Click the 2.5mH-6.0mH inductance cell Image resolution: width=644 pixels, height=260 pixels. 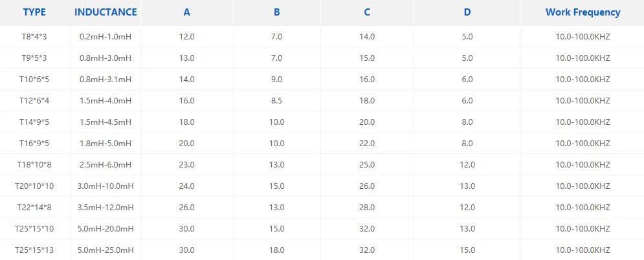105,164
